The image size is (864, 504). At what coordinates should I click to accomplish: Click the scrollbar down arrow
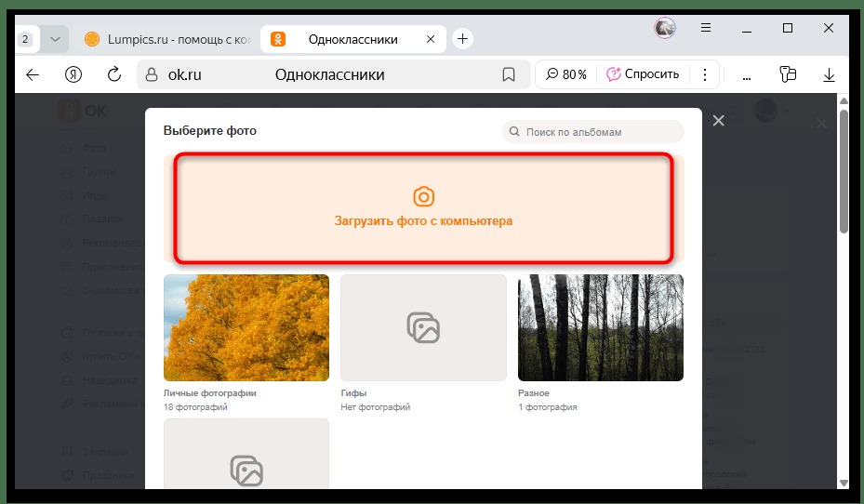pos(844,483)
